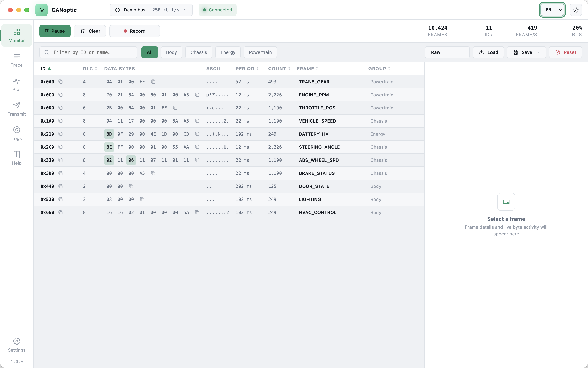Select the ABS_WHEEL_SPD frame row

click(229, 160)
